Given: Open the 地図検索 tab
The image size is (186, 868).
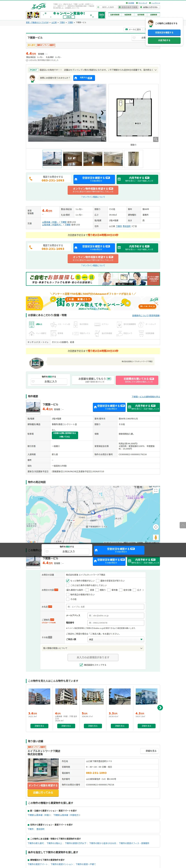Looking at the screenshot, I should (x=128, y=14).
